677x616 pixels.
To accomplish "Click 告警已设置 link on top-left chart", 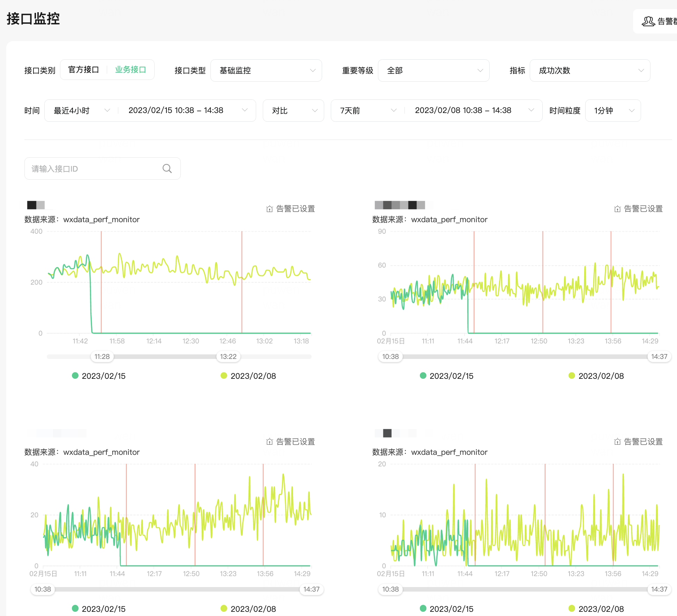I will 295,209.
